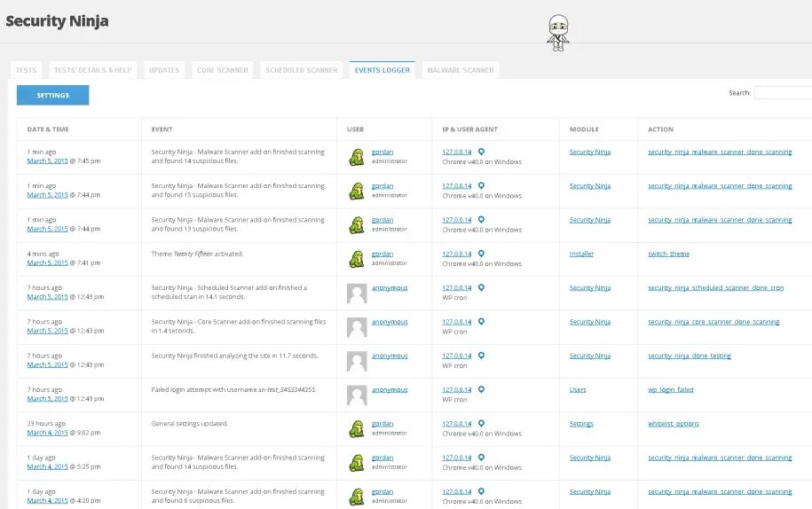812x509 pixels.
Task: Click the anonymous avatar in the wp_login_failed row
Action: pyautogui.click(x=357, y=395)
